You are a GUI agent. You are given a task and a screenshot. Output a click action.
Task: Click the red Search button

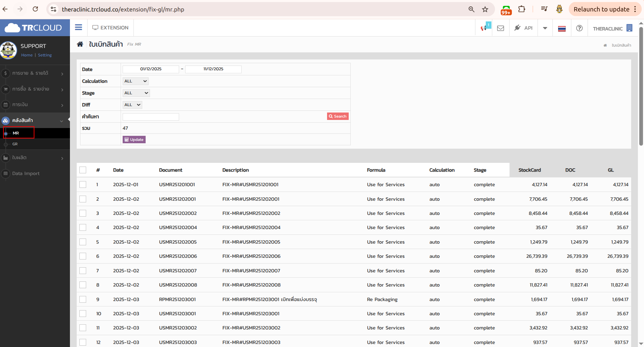[x=338, y=116]
